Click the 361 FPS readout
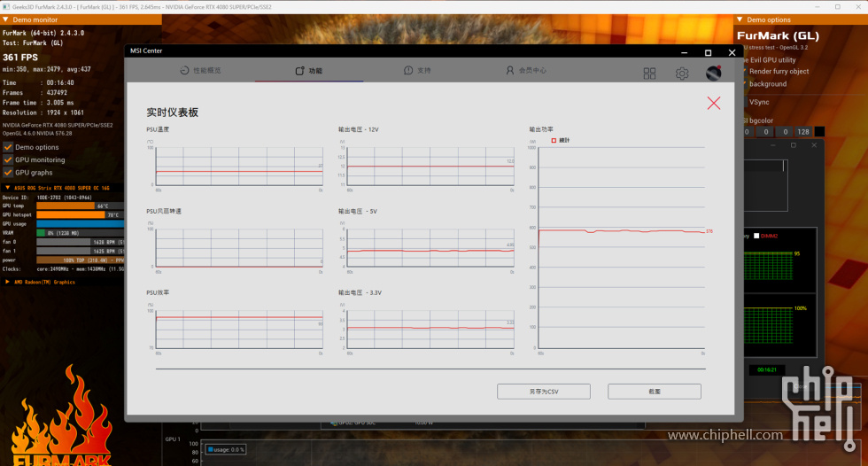 (x=20, y=58)
